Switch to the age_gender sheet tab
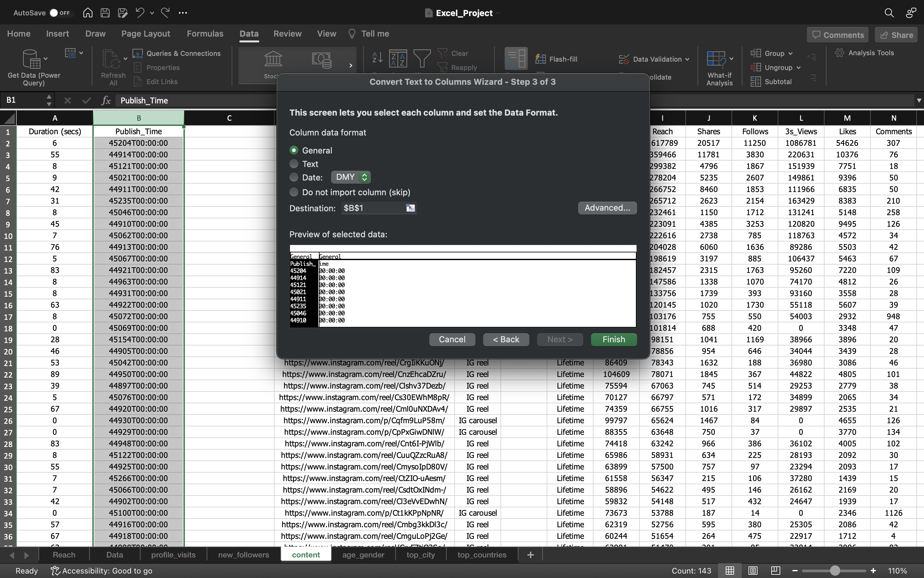924x578 pixels. coord(363,555)
